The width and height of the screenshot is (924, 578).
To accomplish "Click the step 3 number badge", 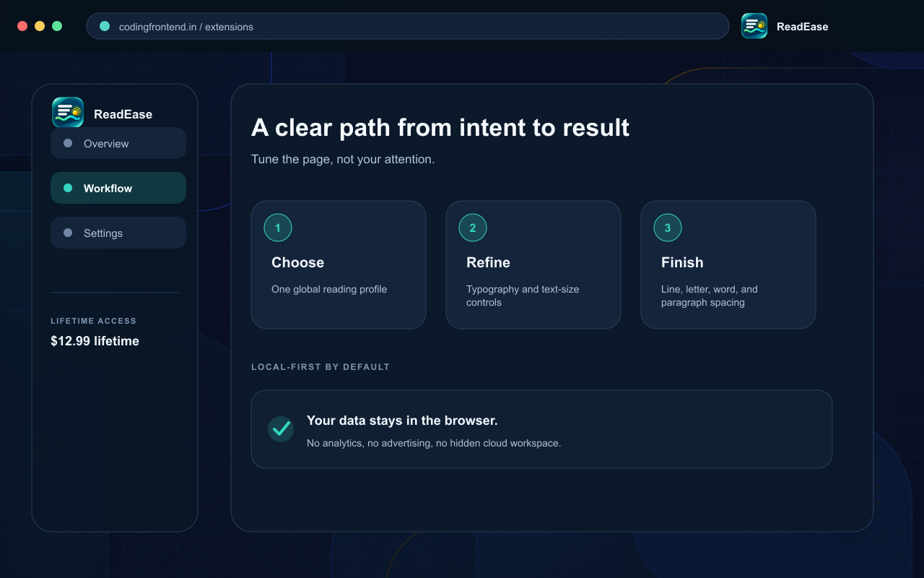I will pos(668,228).
